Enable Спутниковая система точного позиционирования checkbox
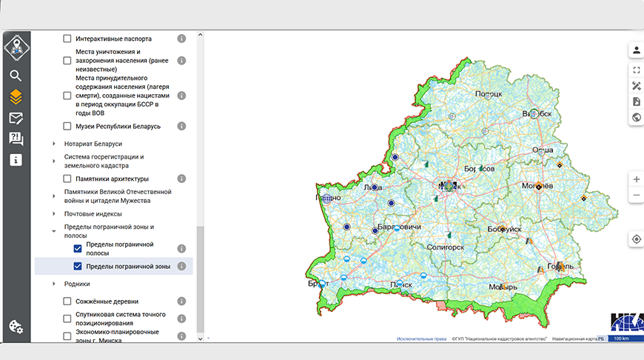 67,319
